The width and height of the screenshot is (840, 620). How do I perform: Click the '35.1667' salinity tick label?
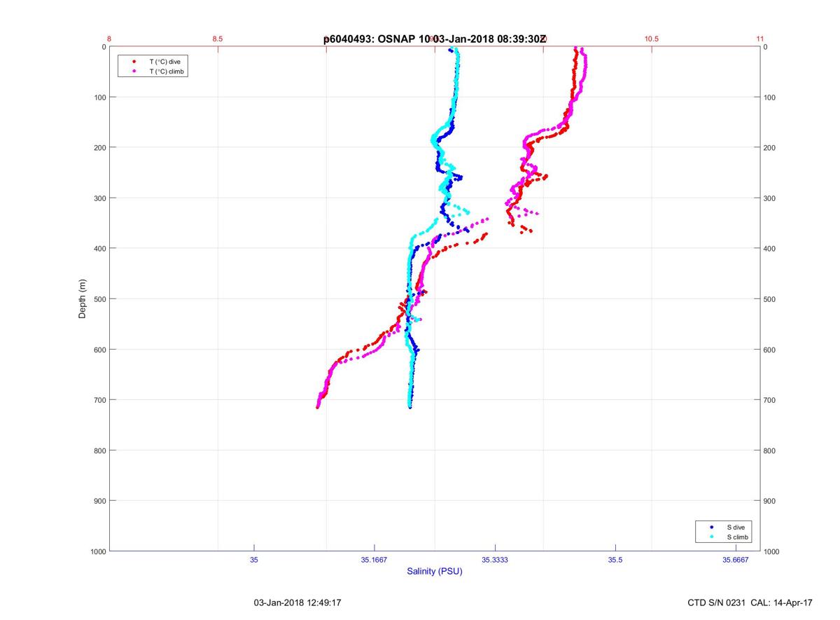[x=374, y=560]
